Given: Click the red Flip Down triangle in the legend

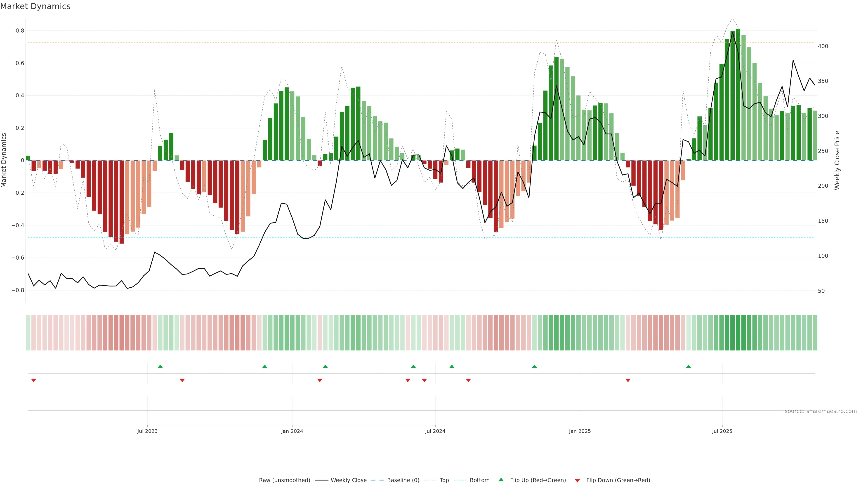Looking at the screenshot, I should (577, 481).
